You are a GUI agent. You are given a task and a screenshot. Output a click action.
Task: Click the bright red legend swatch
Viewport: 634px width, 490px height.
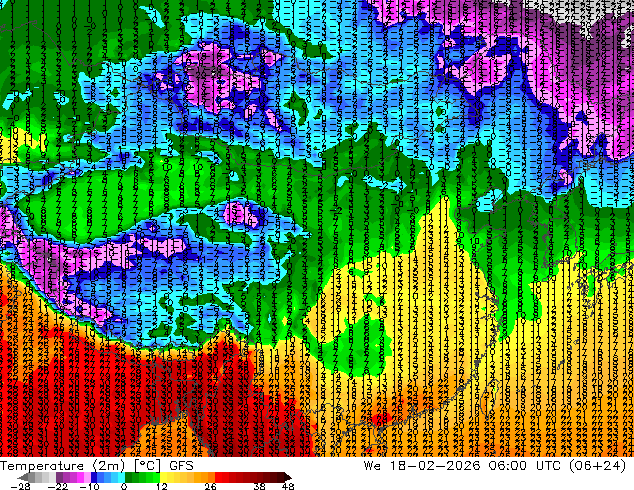click(x=218, y=477)
